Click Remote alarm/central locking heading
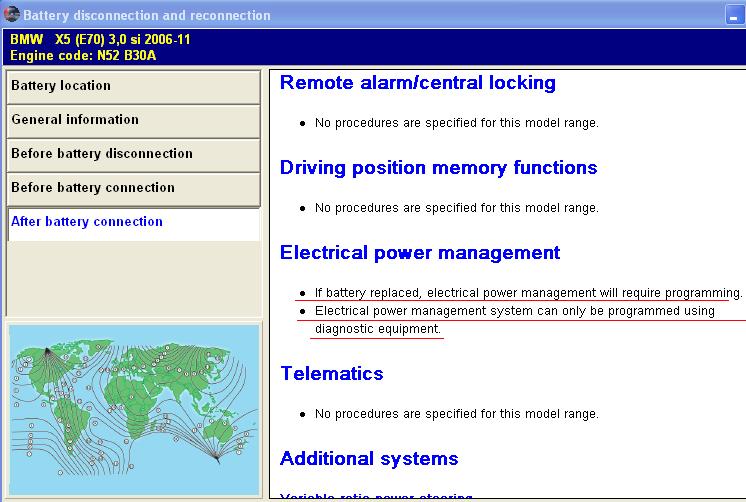 pyautogui.click(x=417, y=83)
